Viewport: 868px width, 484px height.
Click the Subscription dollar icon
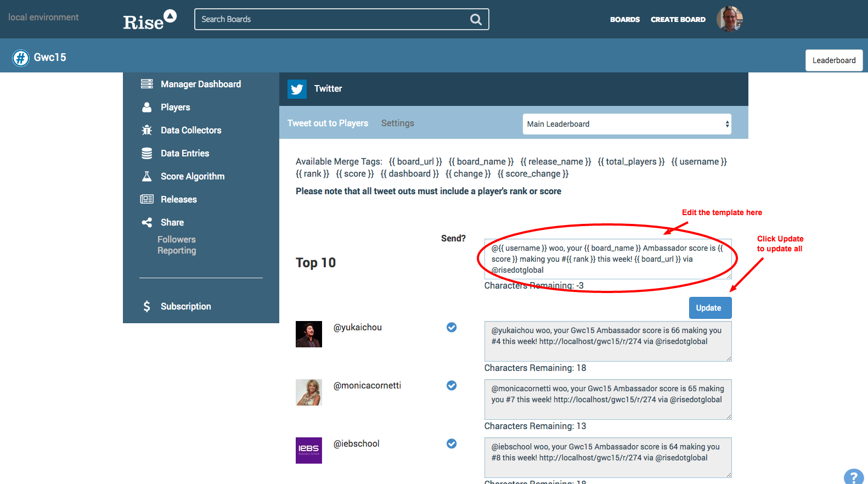[x=146, y=306]
